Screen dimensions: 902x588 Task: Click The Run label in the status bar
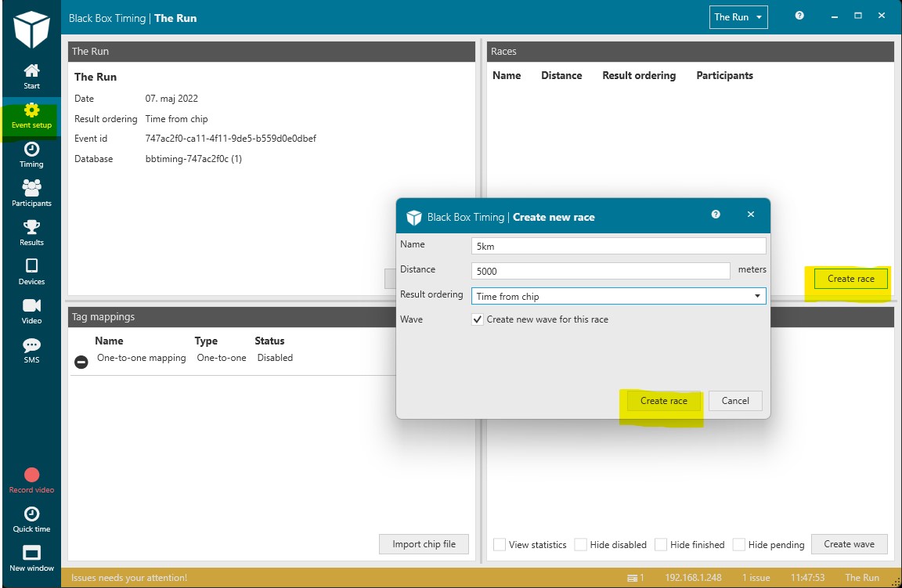click(862, 578)
